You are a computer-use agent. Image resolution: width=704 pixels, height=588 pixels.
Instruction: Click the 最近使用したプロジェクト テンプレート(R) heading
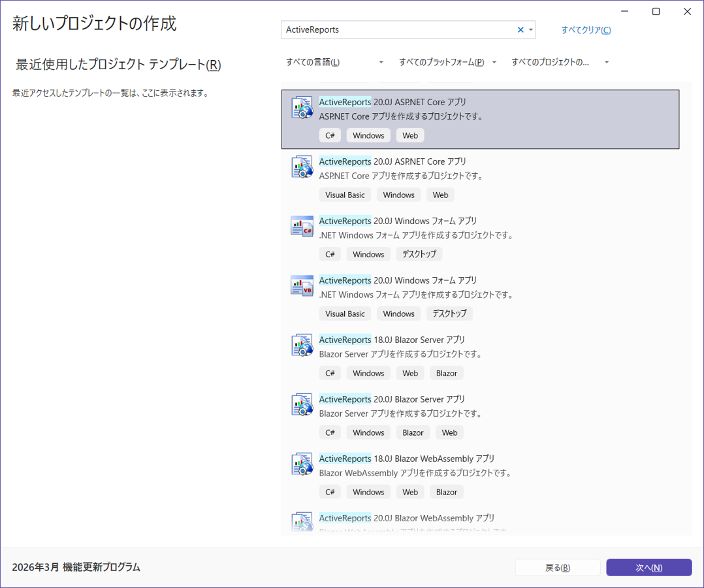[118, 64]
